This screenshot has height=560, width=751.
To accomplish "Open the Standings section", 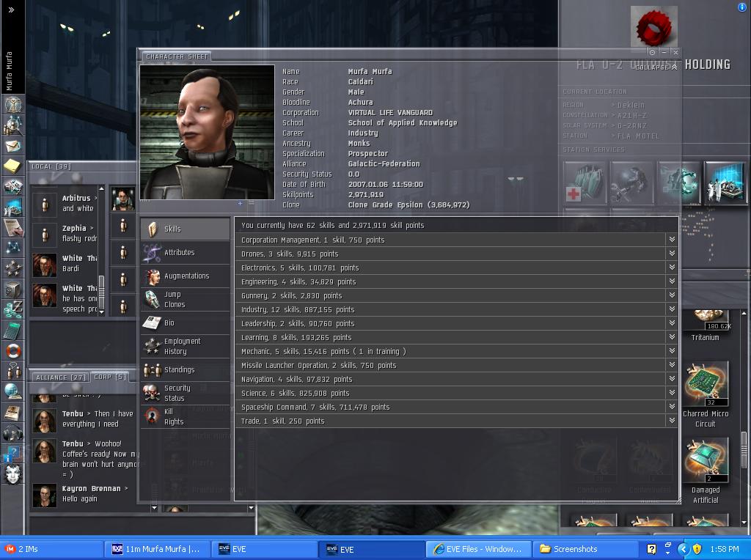I will (186, 370).
